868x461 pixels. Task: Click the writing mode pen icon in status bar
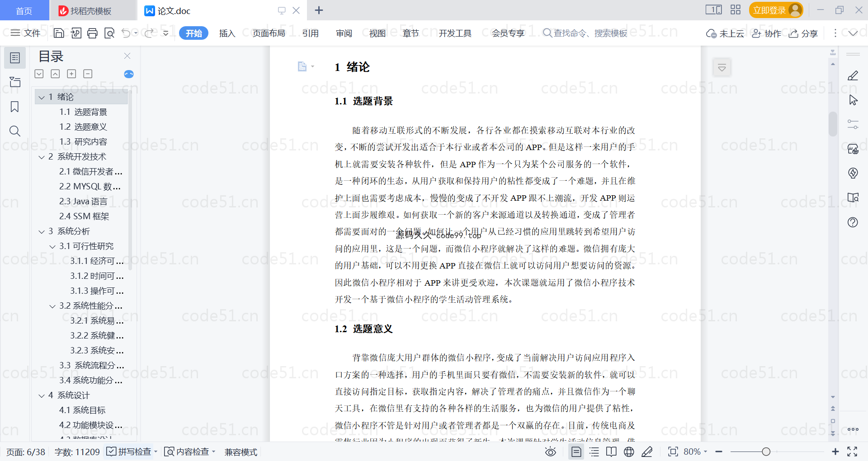click(647, 452)
